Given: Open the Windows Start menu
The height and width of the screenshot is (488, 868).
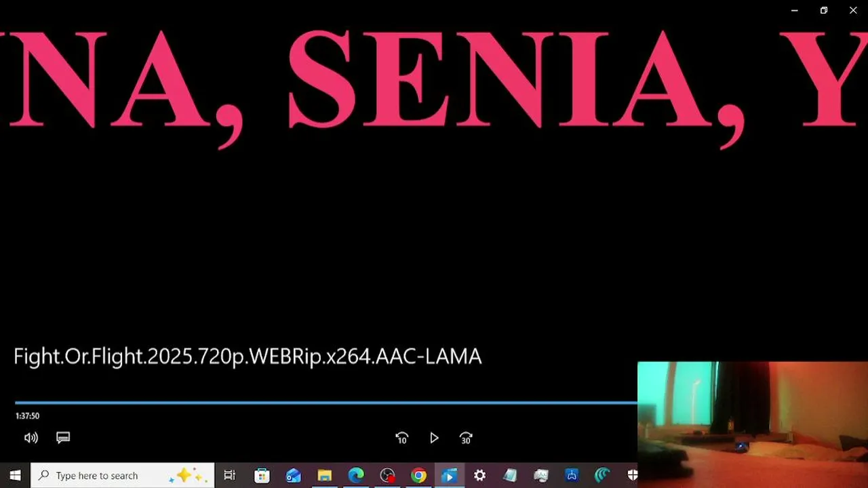Looking at the screenshot, I should (15, 476).
